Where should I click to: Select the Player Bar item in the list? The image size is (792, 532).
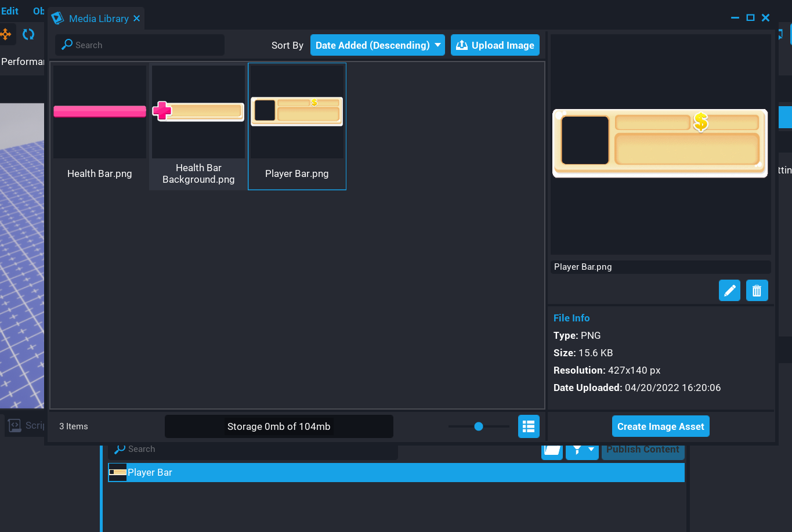tap(150, 472)
